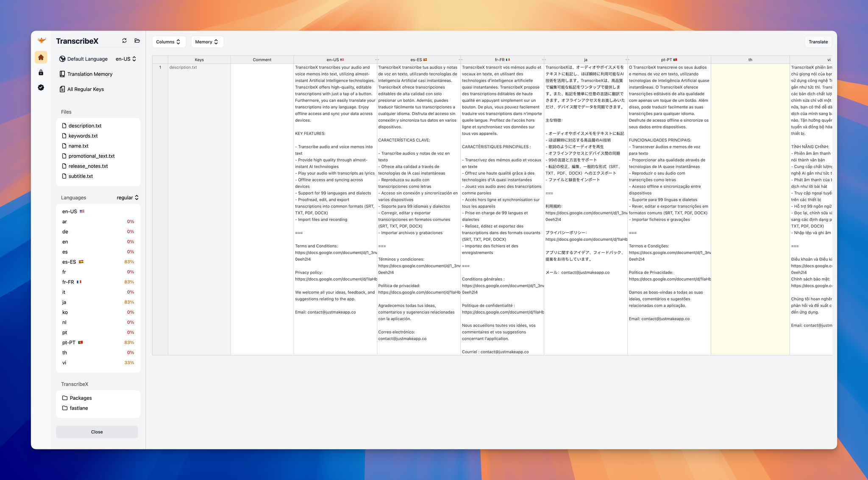Click the fastlane folder icon
The width and height of the screenshot is (868, 480).
65,408
